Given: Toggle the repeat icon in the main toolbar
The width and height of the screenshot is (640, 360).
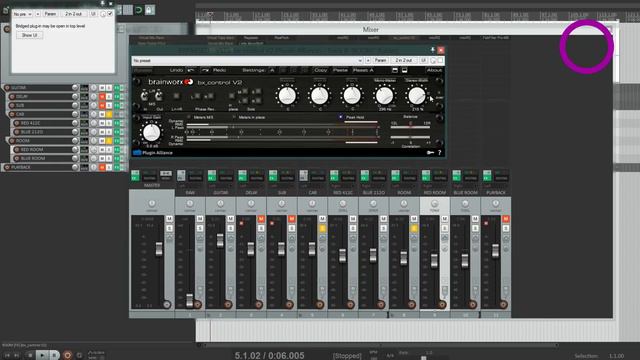Looking at the screenshot, I should [x=138, y=9].
